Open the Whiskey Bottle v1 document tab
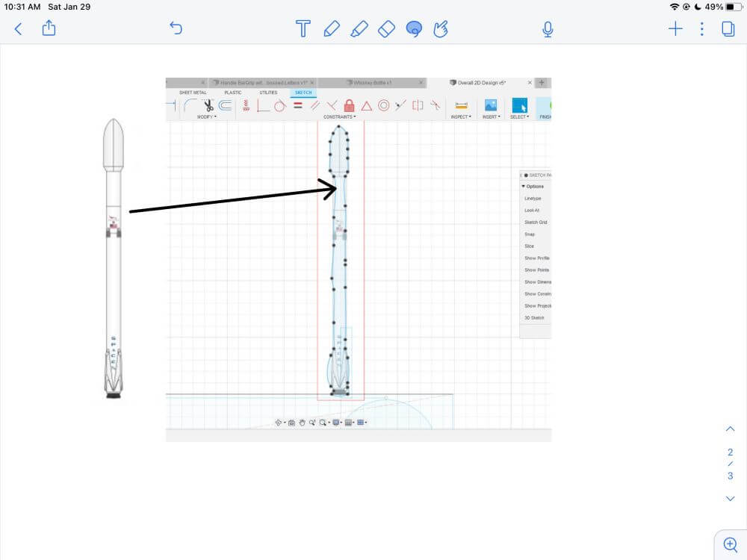The width and height of the screenshot is (747, 560). pyautogui.click(x=371, y=82)
